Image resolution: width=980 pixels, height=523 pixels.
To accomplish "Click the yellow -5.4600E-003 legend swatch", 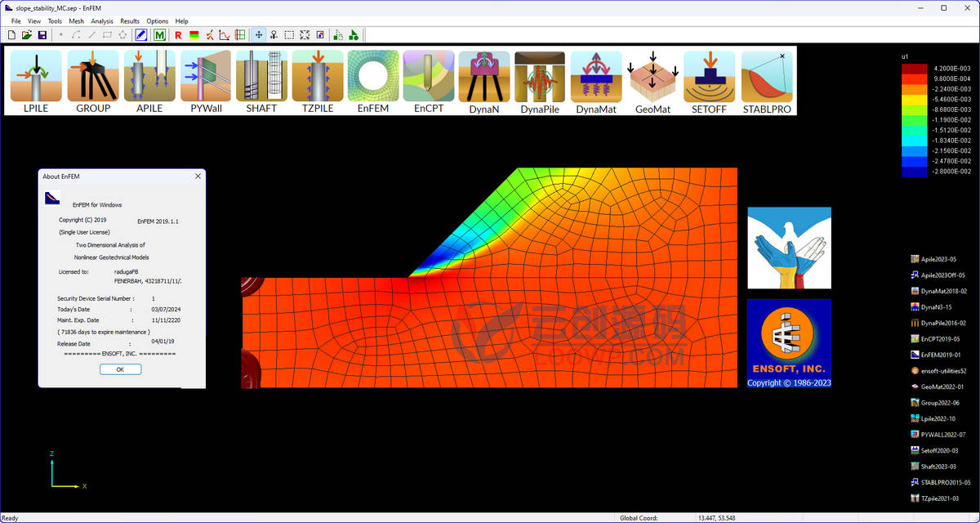I will pos(914,99).
